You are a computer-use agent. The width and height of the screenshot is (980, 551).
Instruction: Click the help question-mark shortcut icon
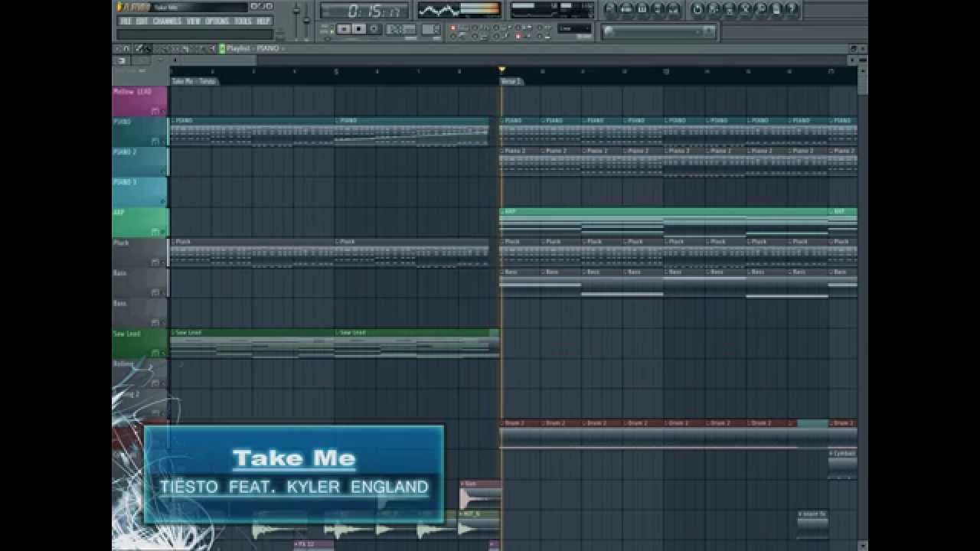pos(792,9)
